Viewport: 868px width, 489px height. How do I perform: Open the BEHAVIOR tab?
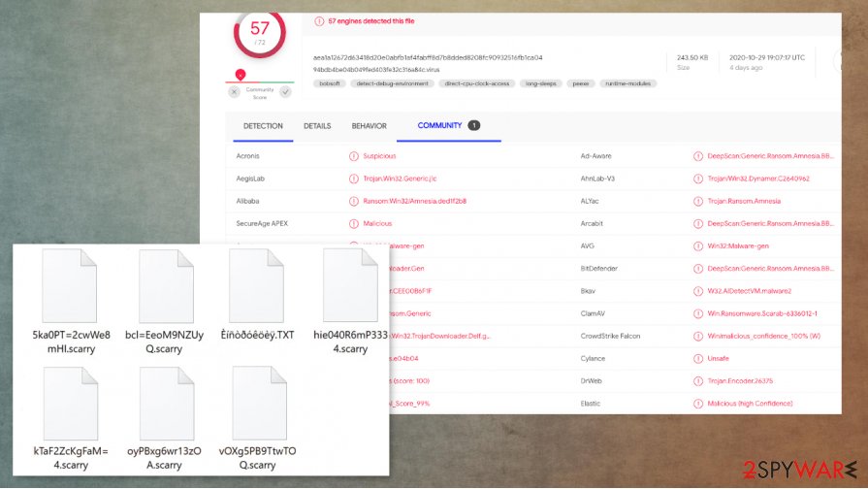click(370, 126)
